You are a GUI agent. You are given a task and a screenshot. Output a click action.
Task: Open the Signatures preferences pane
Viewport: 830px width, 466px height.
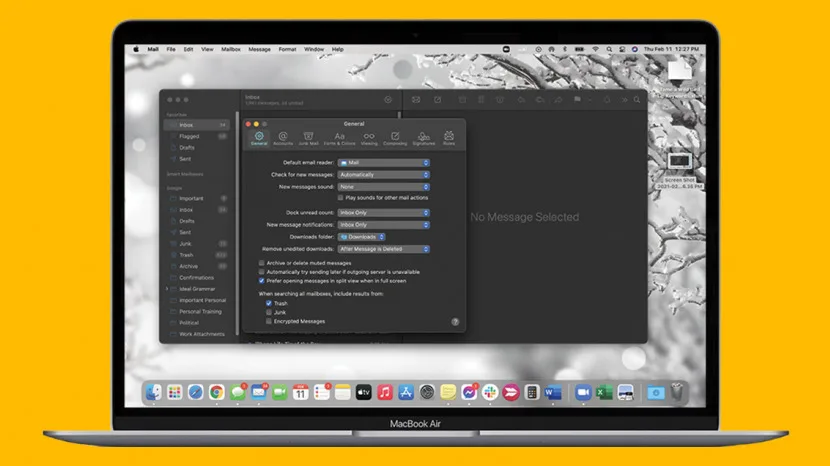point(423,138)
